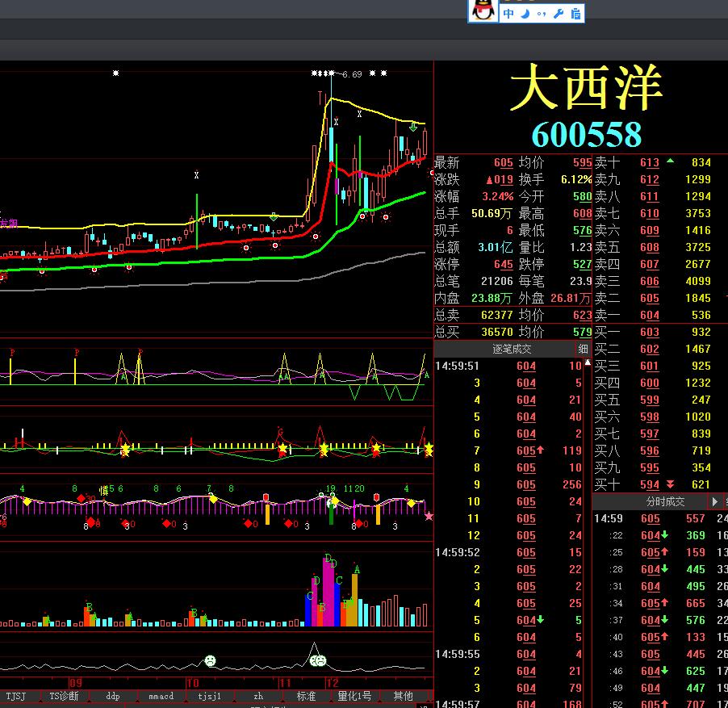Switch to the 标准 tab
Image resolution: width=728 pixels, height=708 pixels.
(306, 696)
